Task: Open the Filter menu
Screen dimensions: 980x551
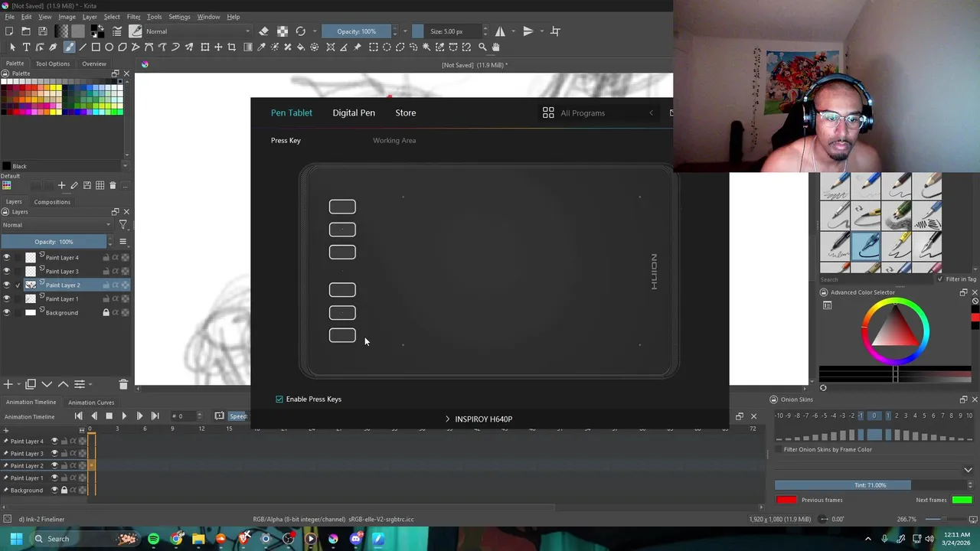Action: tap(133, 17)
